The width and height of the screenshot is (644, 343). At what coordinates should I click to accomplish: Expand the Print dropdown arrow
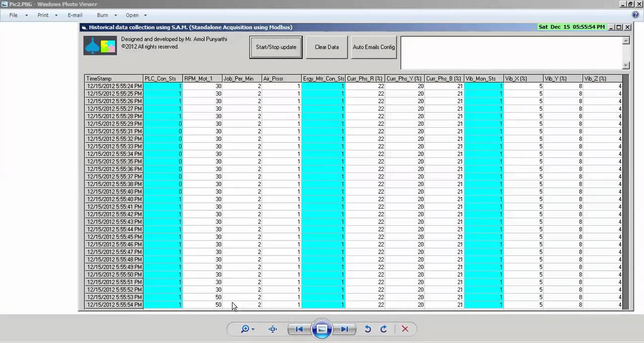tap(56, 16)
